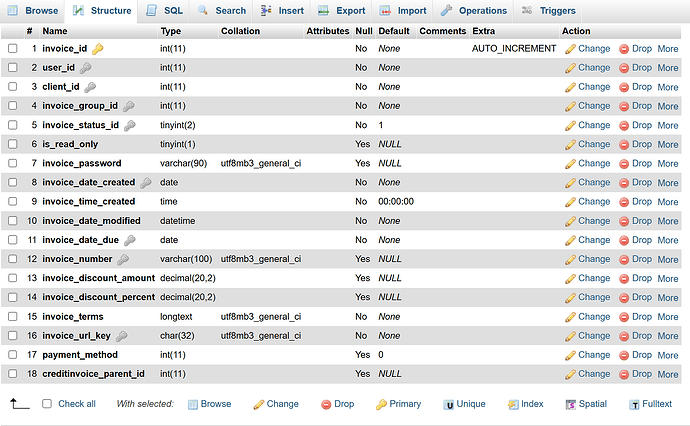Click the Primary key icon in bottom toolbar
This screenshot has height=426, width=690.
click(381, 404)
